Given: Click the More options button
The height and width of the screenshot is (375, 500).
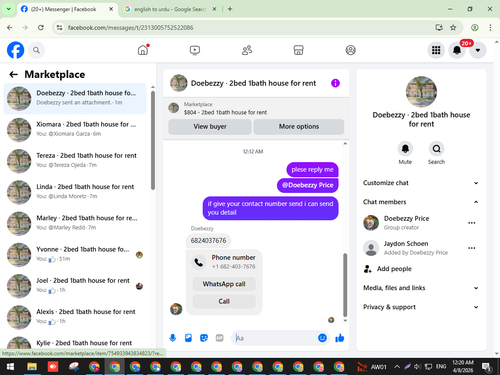Looking at the screenshot, I should pos(299,127).
